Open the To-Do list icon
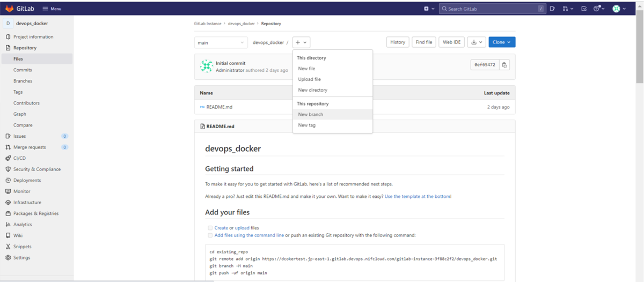644x282 pixels. [x=584, y=9]
